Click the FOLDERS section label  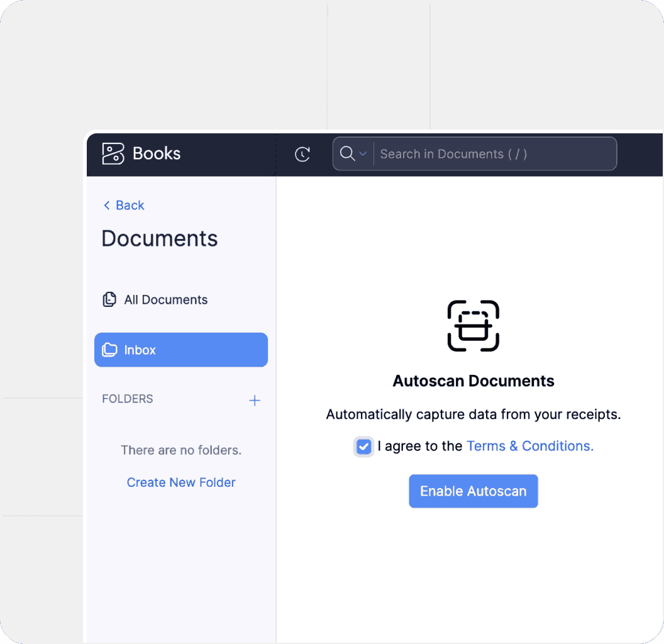click(128, 399)
